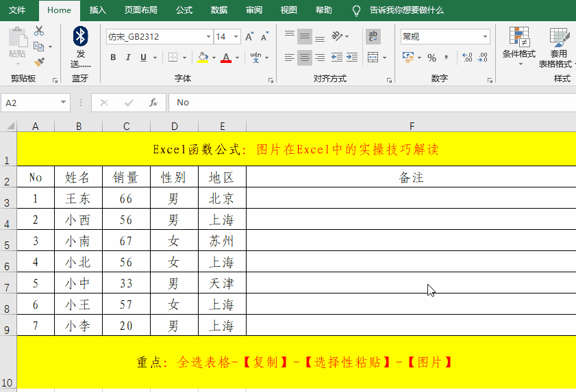Decrease decimal places icon
Image resolution: width=576 pixels, height=392 pixels.
(482, 57)
